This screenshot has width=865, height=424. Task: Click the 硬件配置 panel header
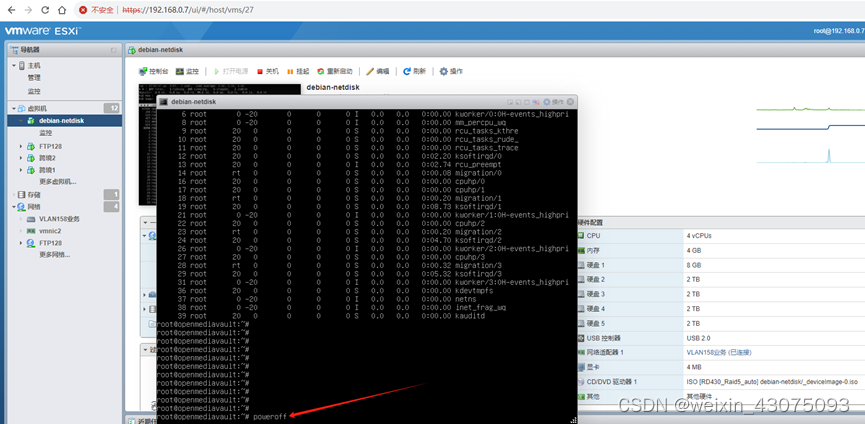pos(721,222)
